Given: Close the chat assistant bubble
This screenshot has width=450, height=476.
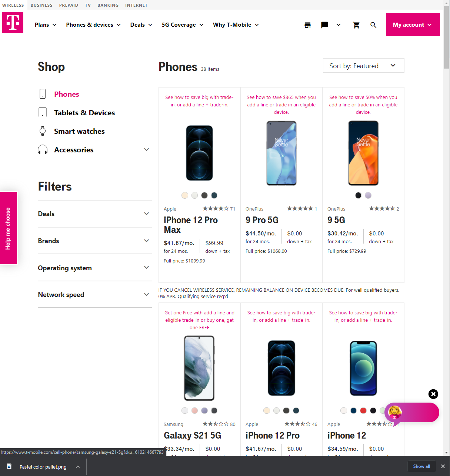Looking at the screenshot, I should pos(433,394).
